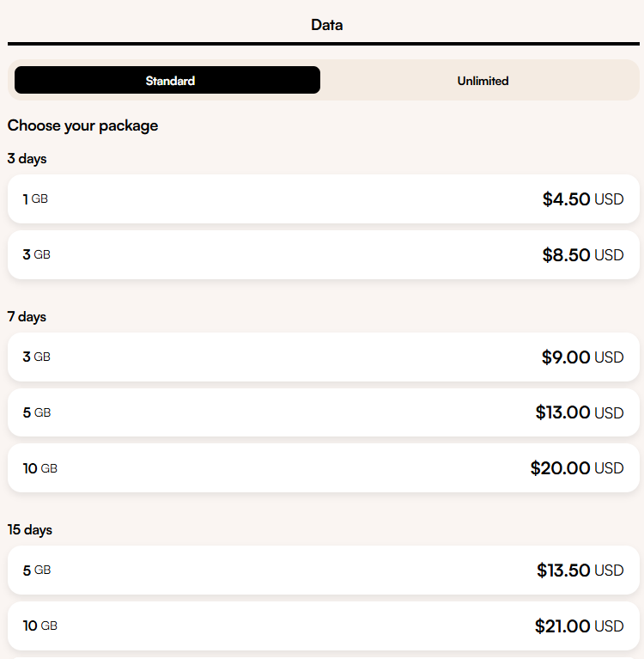The width and height of the screenshot is (644, 659).
Task: Click the $9.00 USD price
Action: click(x=582, y=357)
